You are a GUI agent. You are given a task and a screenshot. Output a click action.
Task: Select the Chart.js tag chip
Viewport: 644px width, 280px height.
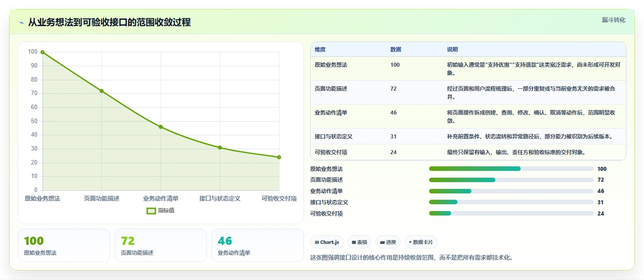[x=327, y=242]
